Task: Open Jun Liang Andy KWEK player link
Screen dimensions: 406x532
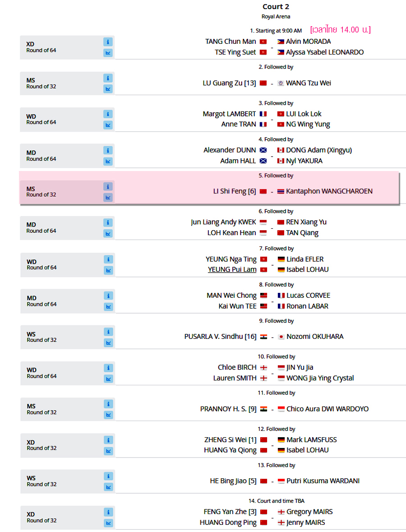Action: click(223, 222)
